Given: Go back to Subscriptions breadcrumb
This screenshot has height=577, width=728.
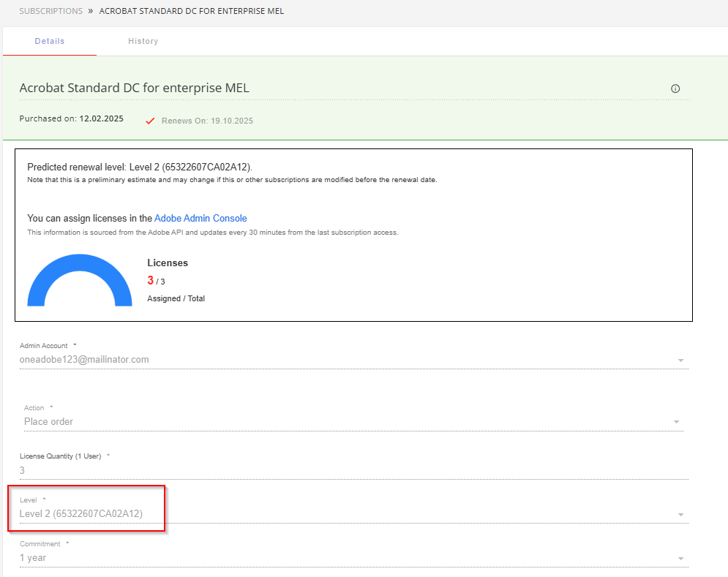Looking at the screenshot, I should pos(51,11).
